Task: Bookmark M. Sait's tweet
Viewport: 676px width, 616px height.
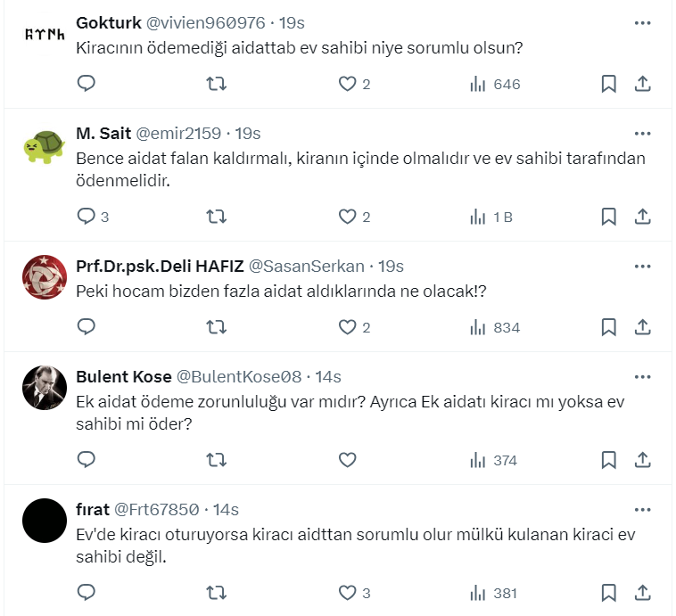Action: click(608, 216)
